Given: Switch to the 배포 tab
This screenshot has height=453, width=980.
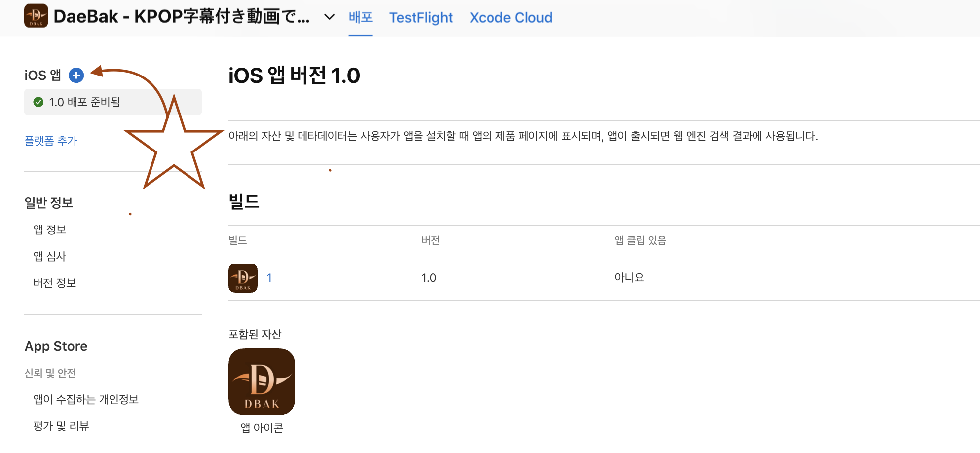Looking at the screenshot, I should 361,17.
